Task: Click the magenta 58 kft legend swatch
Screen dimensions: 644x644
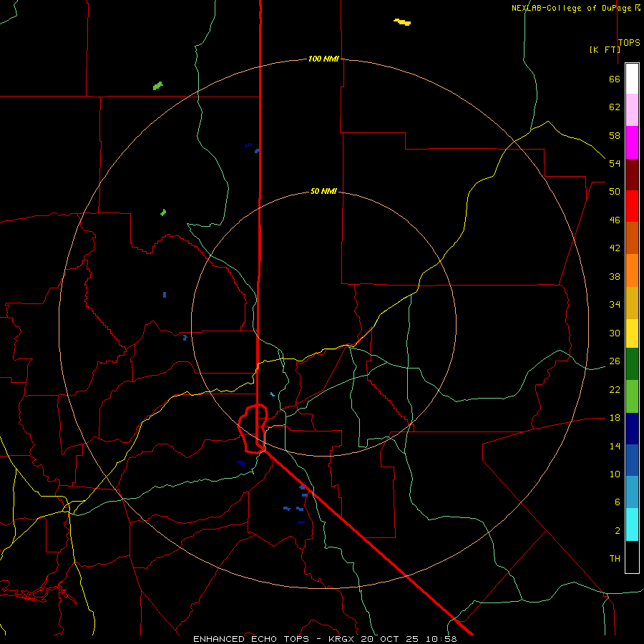Action: pos(632,142)
